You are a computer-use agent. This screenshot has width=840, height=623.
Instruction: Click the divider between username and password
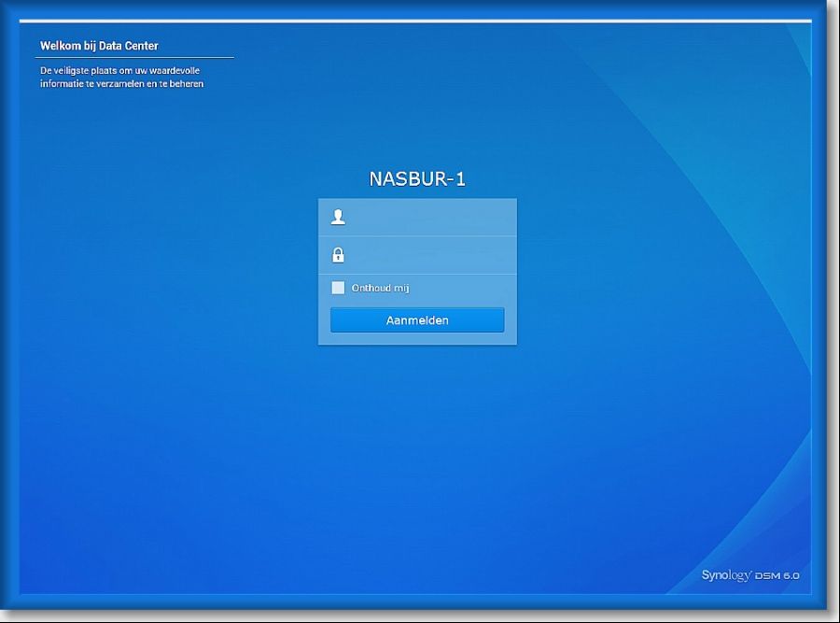(x=417, y=236)
